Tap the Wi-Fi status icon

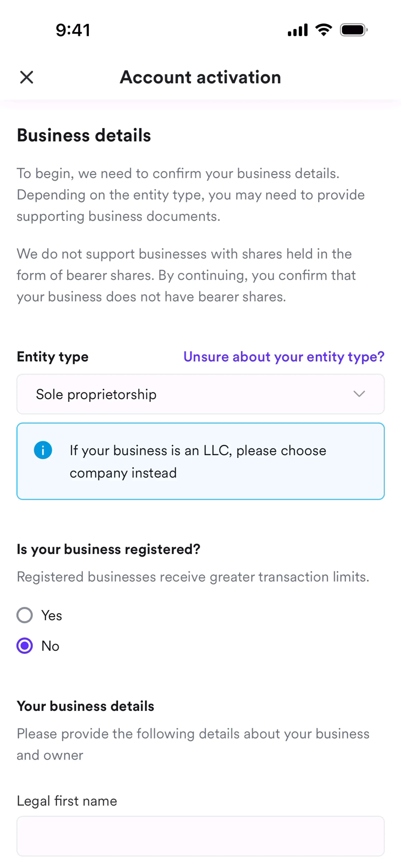(x=324, y=30)
